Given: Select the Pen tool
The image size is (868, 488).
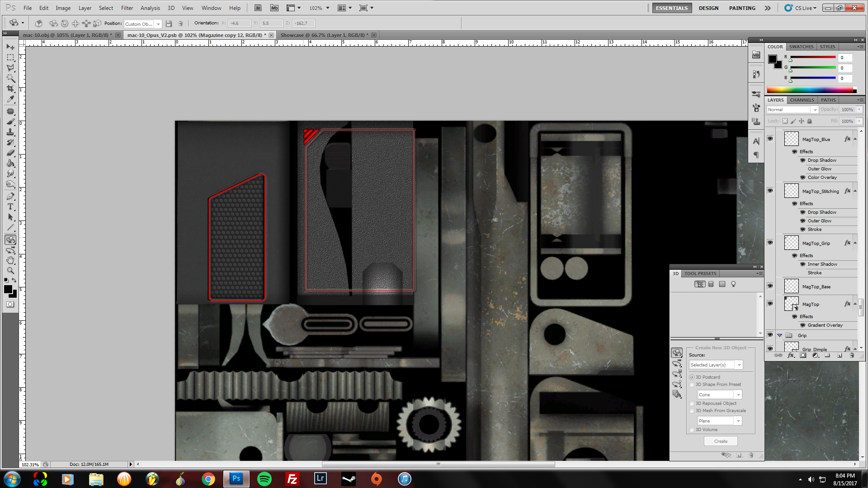Looking at the screenshot, I should [x=10, y=196].
